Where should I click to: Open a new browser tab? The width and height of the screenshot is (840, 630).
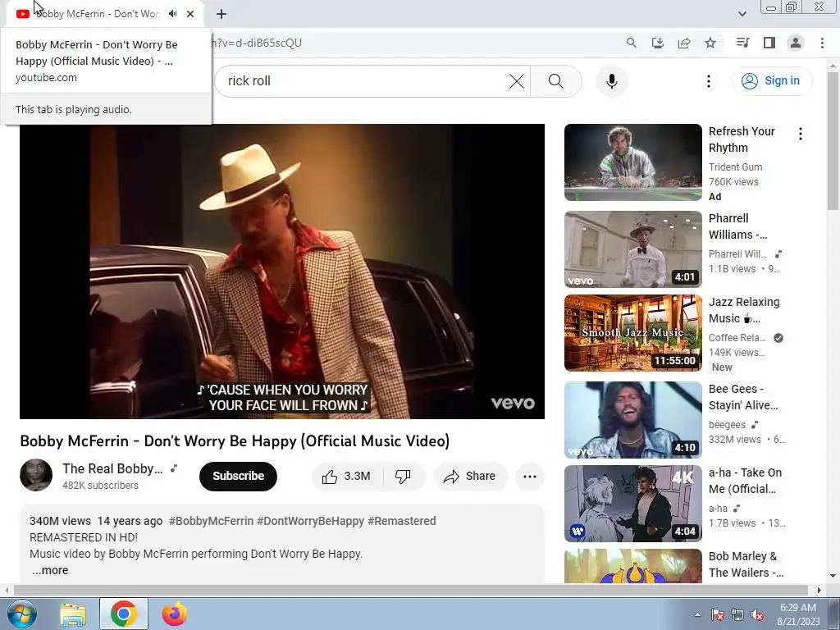221,14
